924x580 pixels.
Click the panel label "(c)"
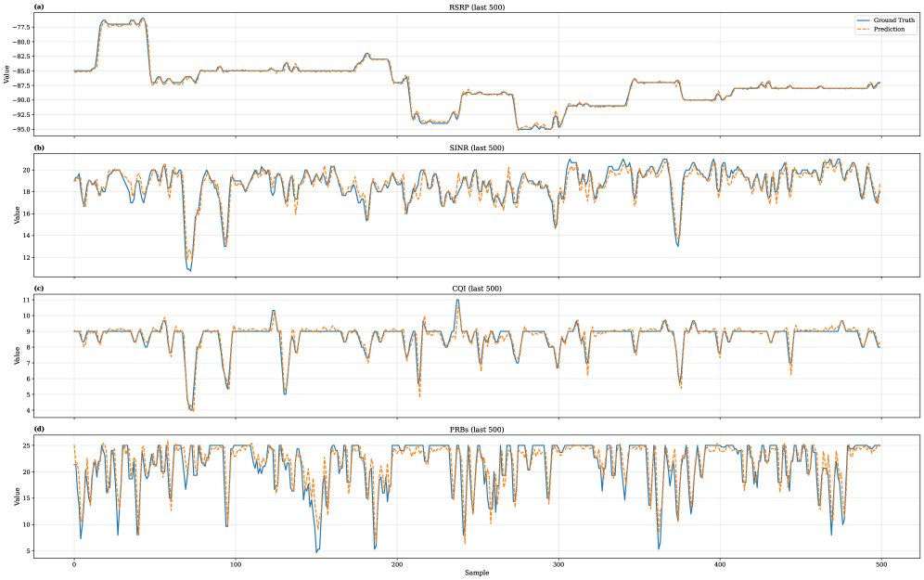tap(39, 289)
